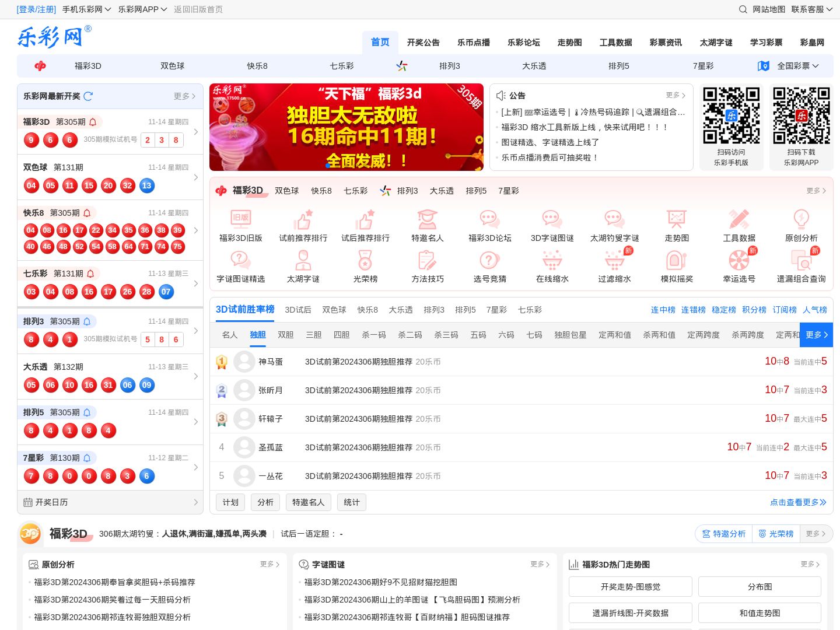The width and height of the screenshot is (840, 630).
Task: Open 3D字谜图谜 icon
Action: (552, 219)
